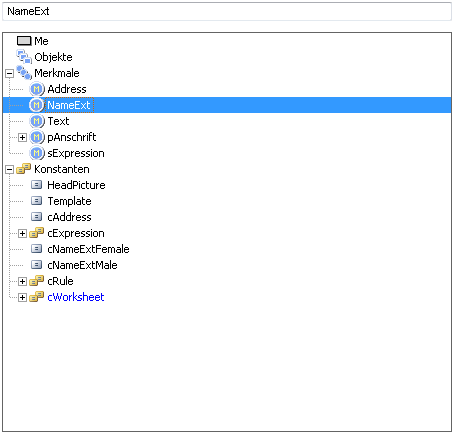Click the Address feature M icon
The width and height of the screenshot is (454, 434).
37,89
